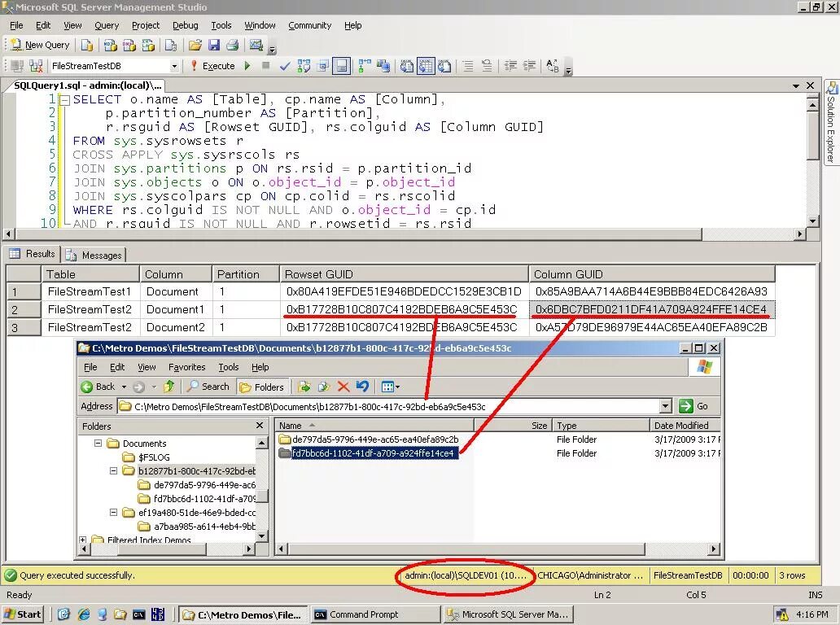
Task: Open the Project menu
Action: 146,25
